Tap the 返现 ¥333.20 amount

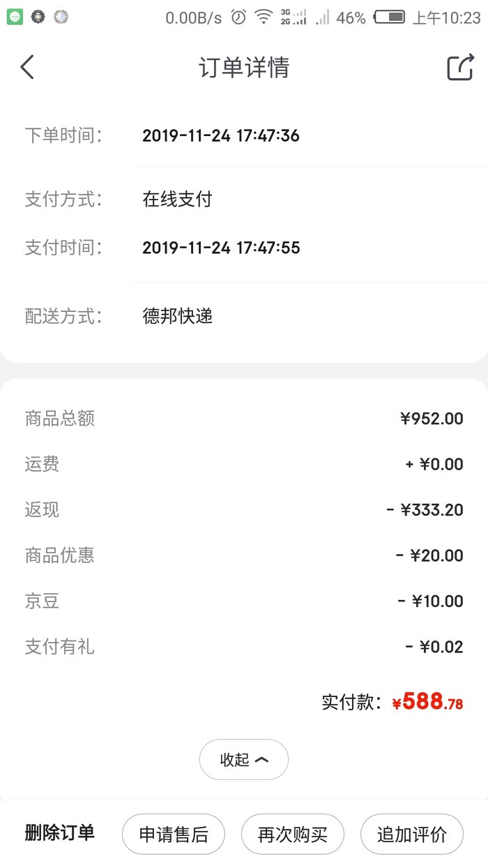coord(432,510)
